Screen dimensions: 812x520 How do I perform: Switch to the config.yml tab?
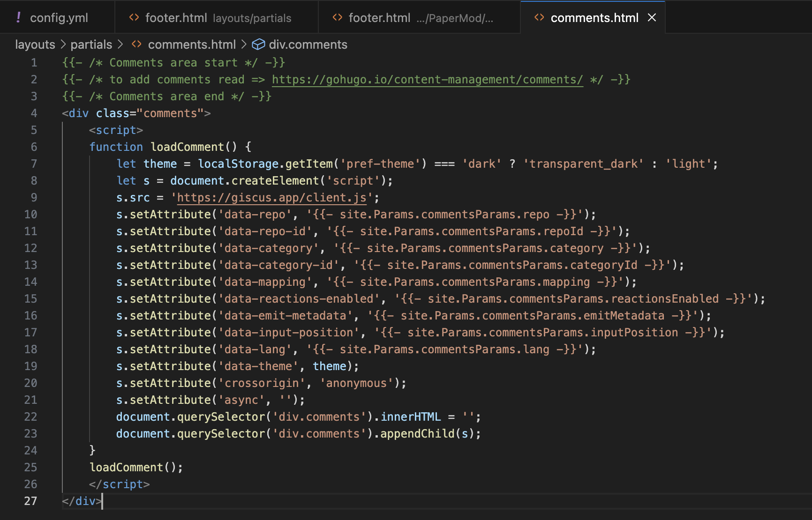[x=57, y=17]
